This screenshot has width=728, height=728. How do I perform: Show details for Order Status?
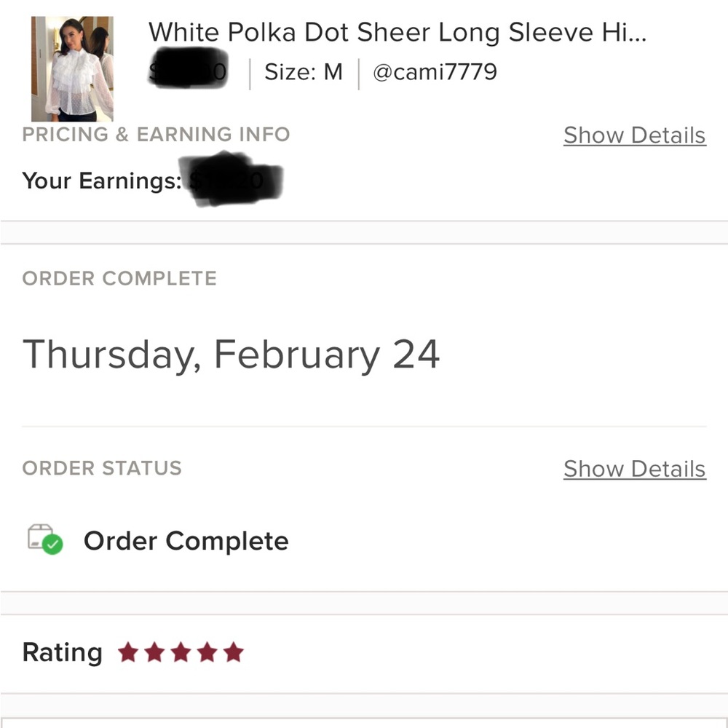635,469
